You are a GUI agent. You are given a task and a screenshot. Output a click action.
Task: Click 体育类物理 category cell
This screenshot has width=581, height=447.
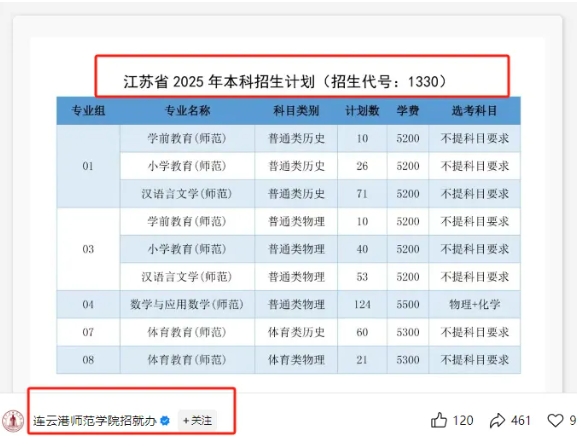[x=296, y=360]
